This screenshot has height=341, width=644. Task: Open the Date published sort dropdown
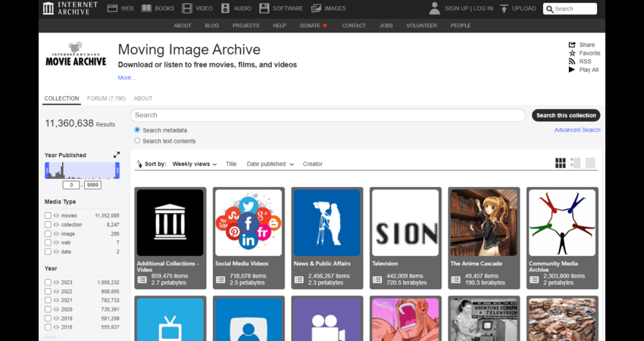coord(270,164)
